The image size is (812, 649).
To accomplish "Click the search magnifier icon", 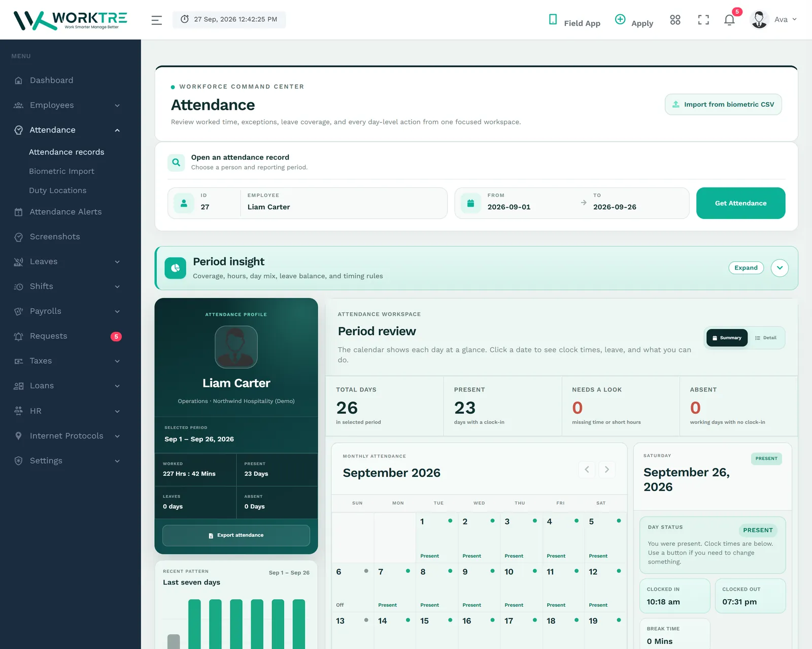I will point(176,163).
